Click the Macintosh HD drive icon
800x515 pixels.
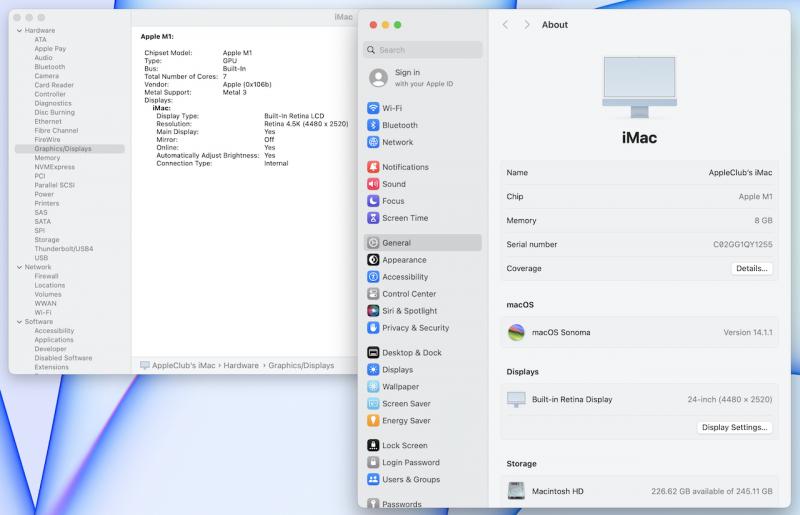click(516, 491)
